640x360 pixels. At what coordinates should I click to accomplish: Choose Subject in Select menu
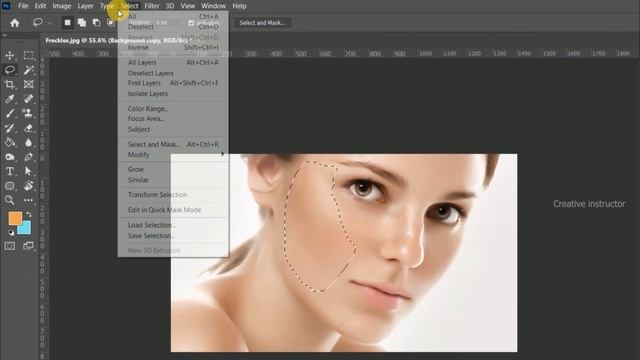click(173, 129)
